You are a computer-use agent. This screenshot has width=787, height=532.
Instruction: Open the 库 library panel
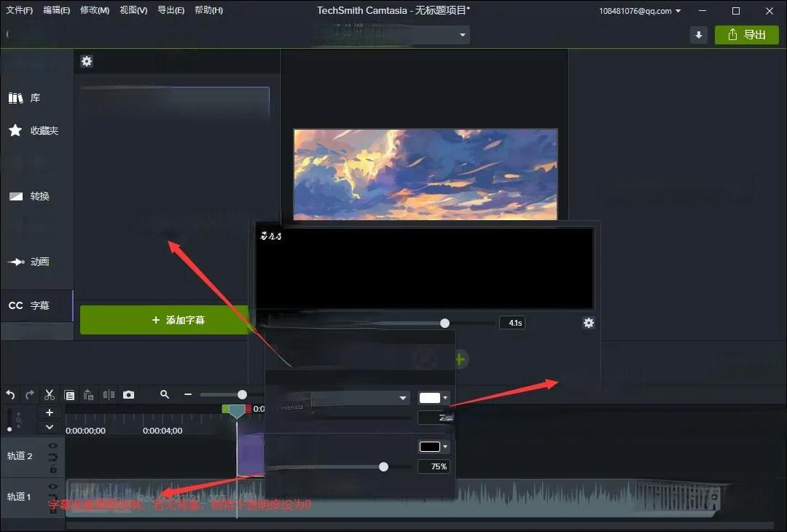click(x=26, y=98)
